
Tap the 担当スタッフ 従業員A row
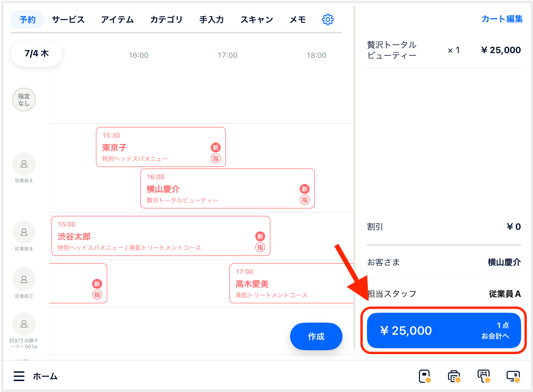pyautogui.click(x=444, y=294)
